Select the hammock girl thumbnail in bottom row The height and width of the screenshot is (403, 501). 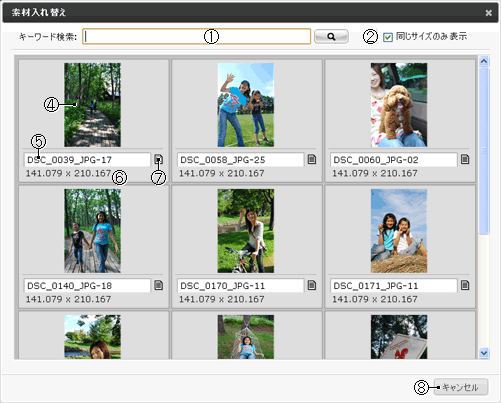click(246, 337)
